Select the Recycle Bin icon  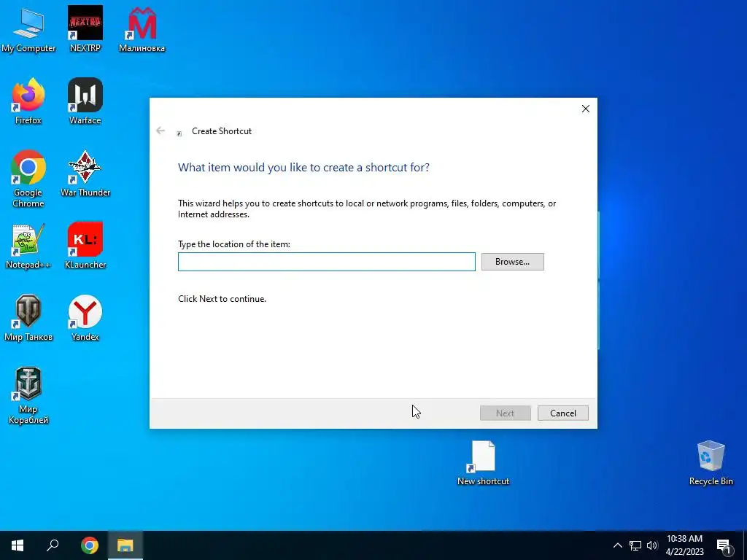[x=711, y=463]
